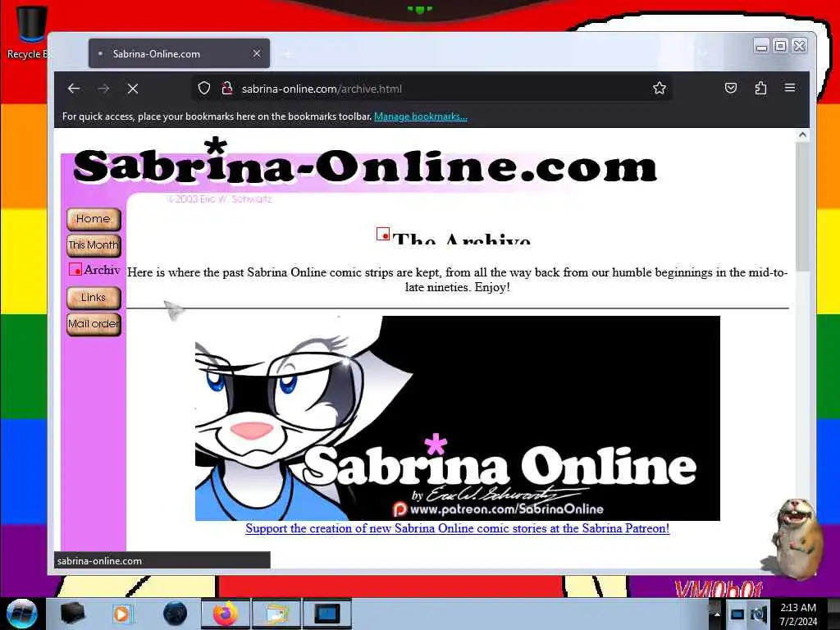Go back using the browser back arrow
The width and height of the screenshot is (840, 630).
(x=74, y=89)
